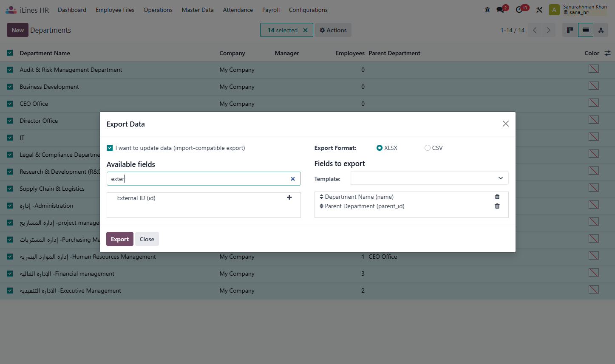615x364 pixels.
Task: Open the user avatar menu
Action: click(x=554, y=10)
